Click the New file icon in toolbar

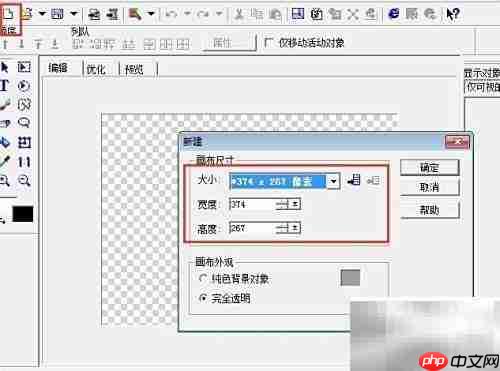[9, 14]
